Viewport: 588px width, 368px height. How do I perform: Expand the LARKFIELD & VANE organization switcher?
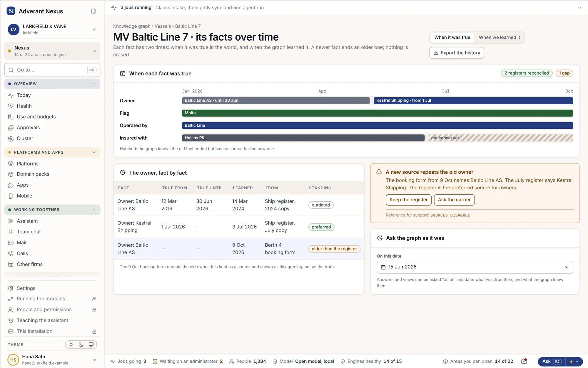pyautogui.click(x=52, y=29)
